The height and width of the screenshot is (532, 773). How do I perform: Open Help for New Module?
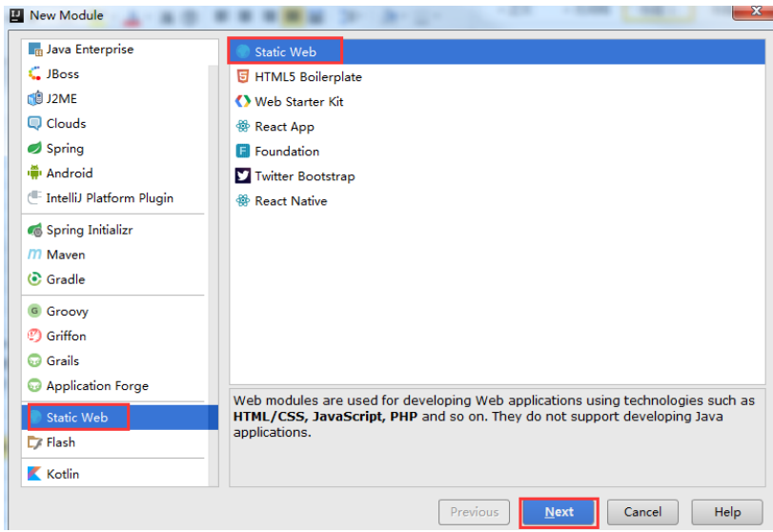(x=727, y=512)
